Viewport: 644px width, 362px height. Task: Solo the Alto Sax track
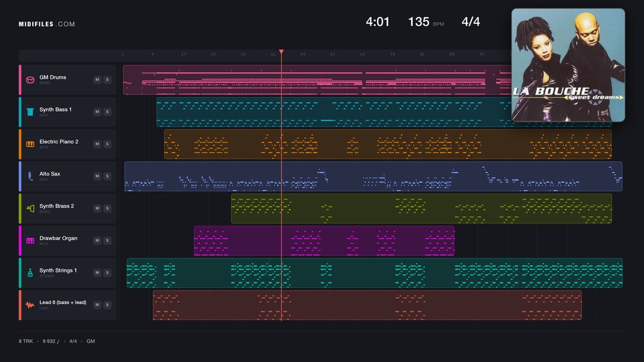pyautogui.click(x=107, y=176)
